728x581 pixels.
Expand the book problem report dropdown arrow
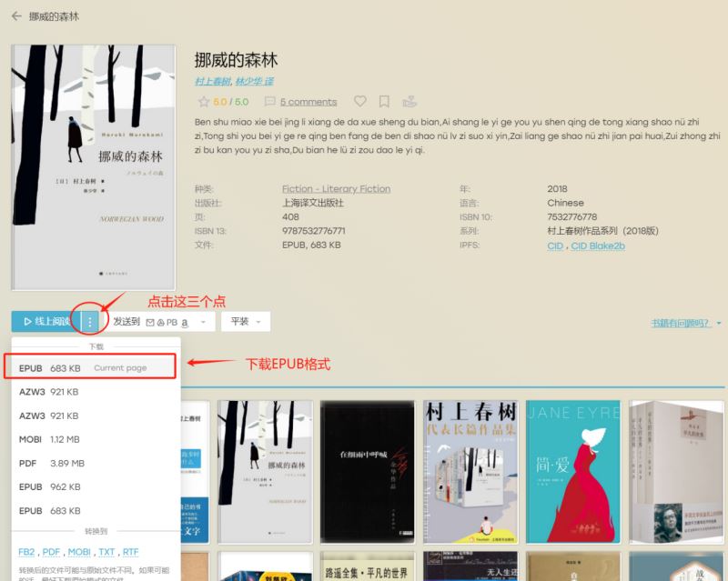click(x=719, y=323)
